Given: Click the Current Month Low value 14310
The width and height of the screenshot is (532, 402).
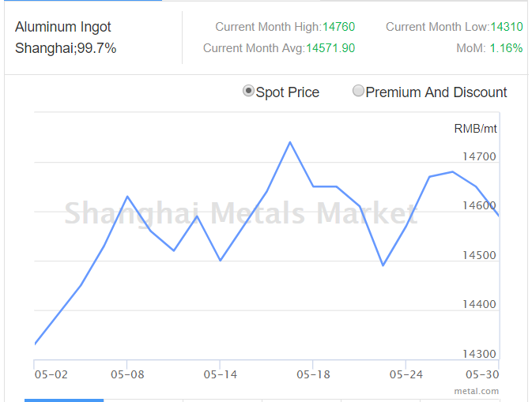Looking at the screenshot, I should (507, 27).
